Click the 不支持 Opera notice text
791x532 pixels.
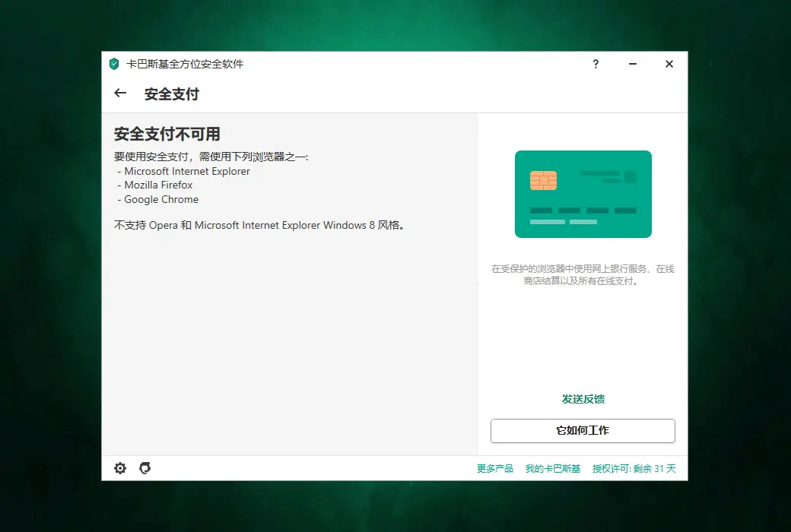(259, 225)
